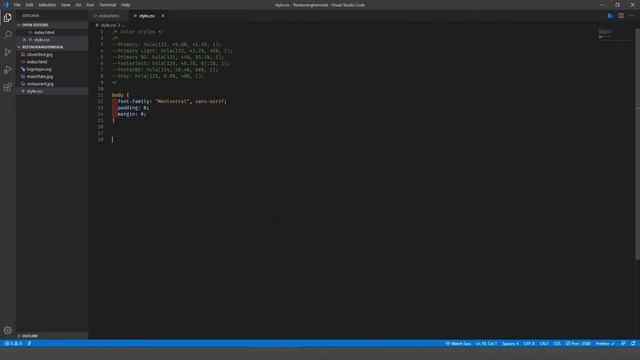
Task: Open the Edit menu
Action: point(29,5)
